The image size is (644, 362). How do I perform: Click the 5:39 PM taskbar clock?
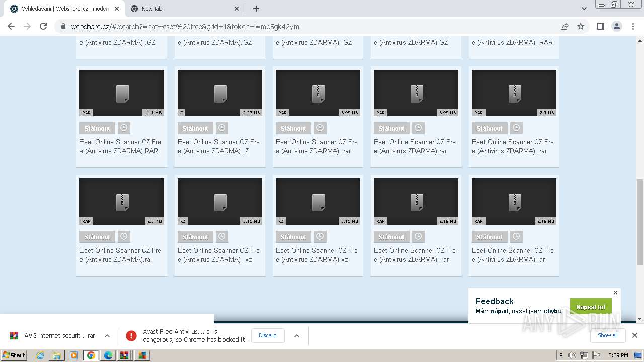[618, 355]
